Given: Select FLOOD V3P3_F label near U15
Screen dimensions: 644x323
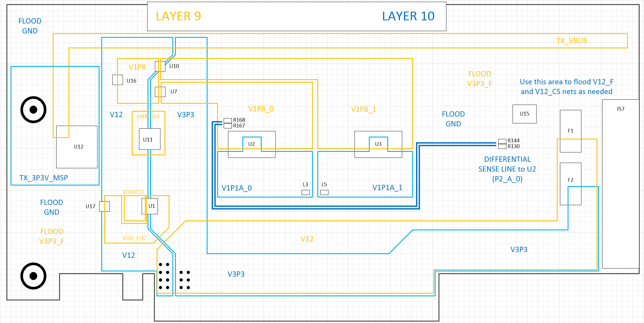Looking at the screenshot, I should point(480,79).
